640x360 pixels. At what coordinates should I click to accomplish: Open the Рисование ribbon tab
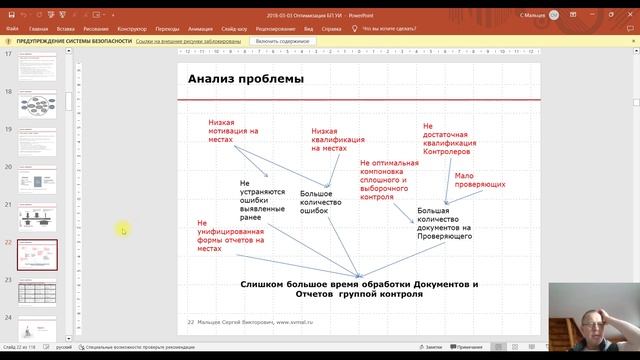coord(96,29)
